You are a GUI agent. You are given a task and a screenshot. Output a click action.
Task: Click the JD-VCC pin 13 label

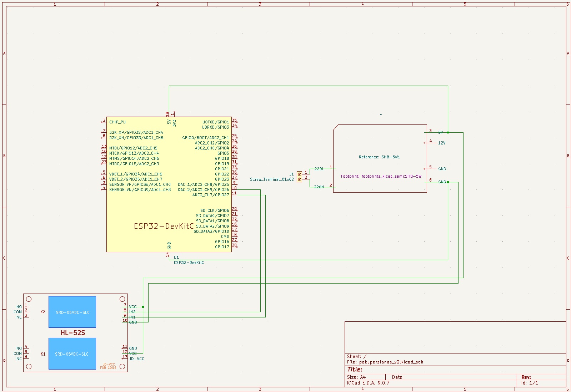(137, 359)
